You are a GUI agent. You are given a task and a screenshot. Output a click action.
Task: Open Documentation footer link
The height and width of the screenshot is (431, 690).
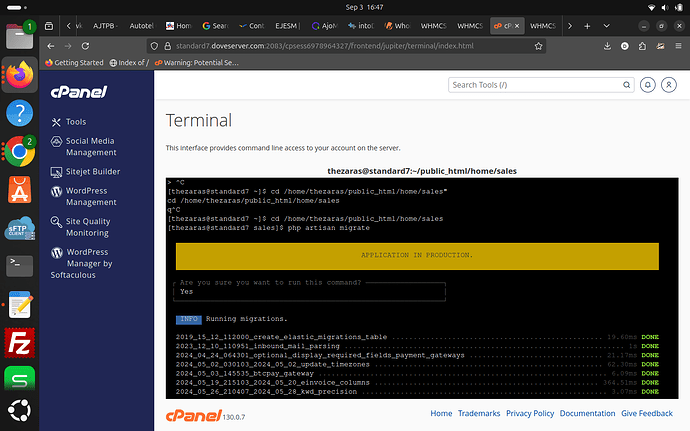pyautogui.click(x=587, y=413)
